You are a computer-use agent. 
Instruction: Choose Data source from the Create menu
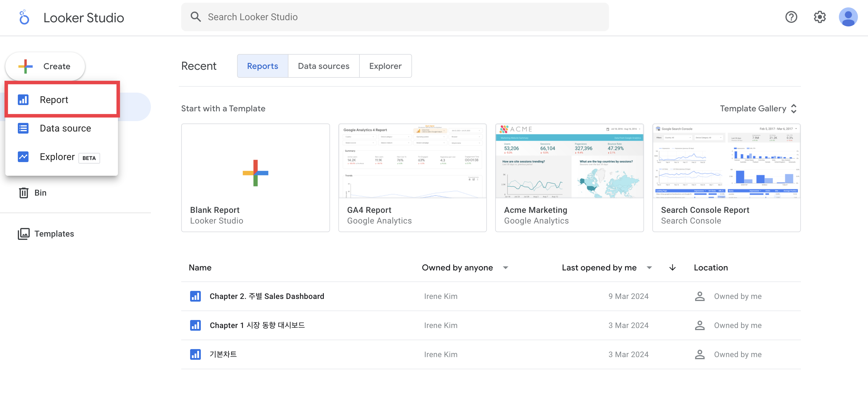tap(65, 128)
